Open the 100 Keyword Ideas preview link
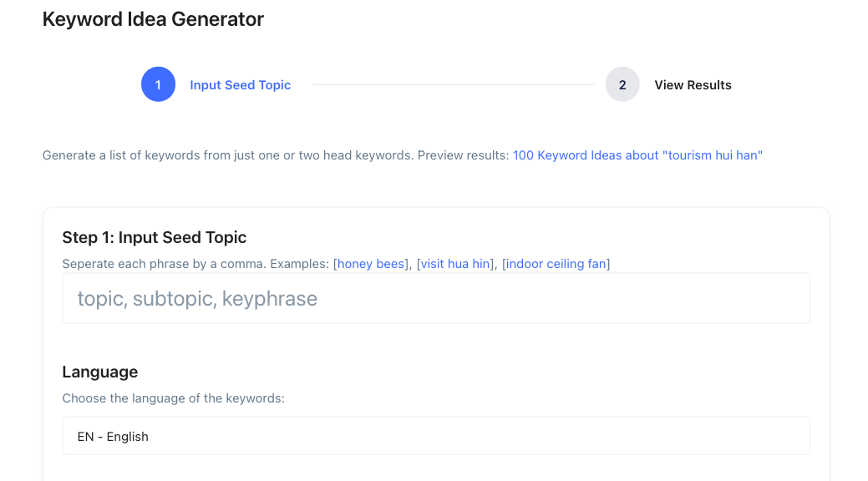The width and height of the screenshot is (868, 481). (637, 155)
